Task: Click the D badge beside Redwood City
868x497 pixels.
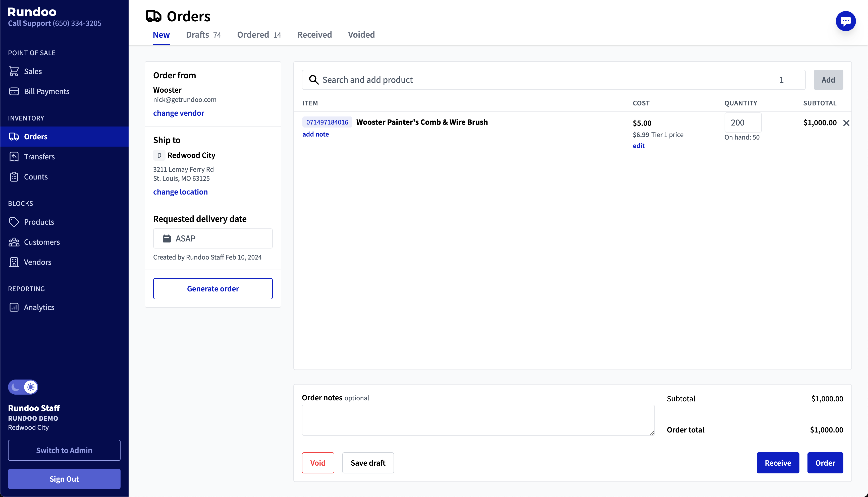Action: 159,155
